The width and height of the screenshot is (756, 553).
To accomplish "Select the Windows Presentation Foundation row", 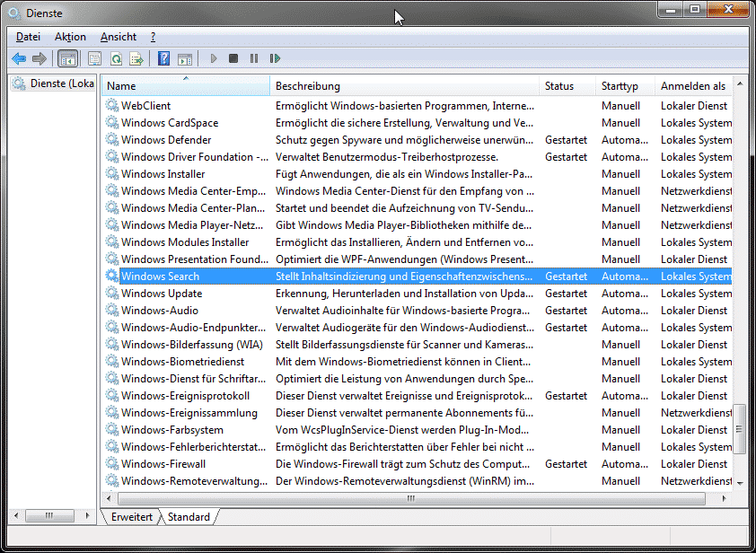I will (x=418, y=259).
